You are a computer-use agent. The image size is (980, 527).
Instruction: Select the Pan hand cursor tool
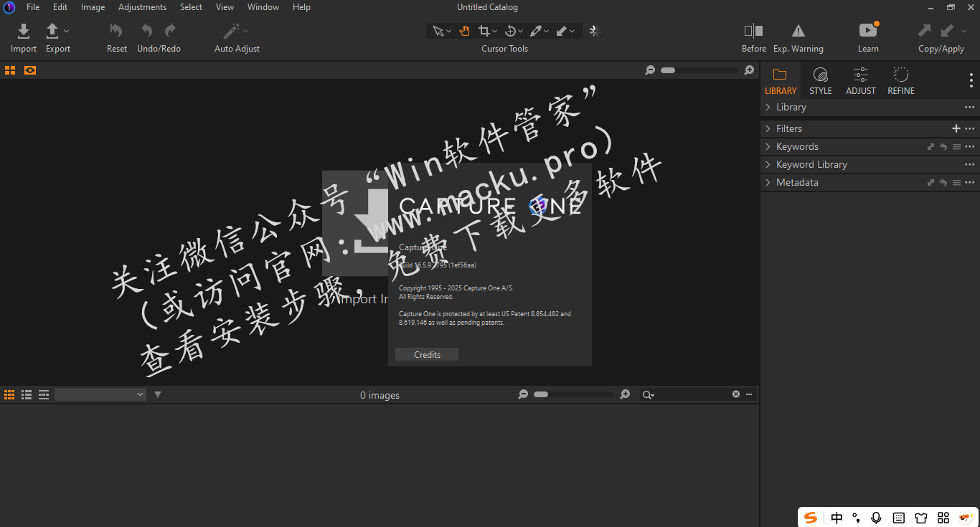(464, 31)
